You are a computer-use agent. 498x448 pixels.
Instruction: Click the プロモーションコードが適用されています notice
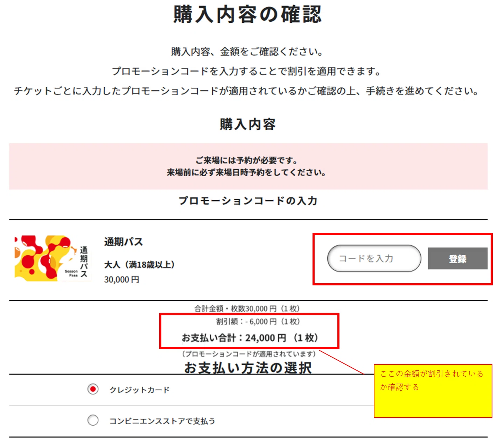(249, 354)
